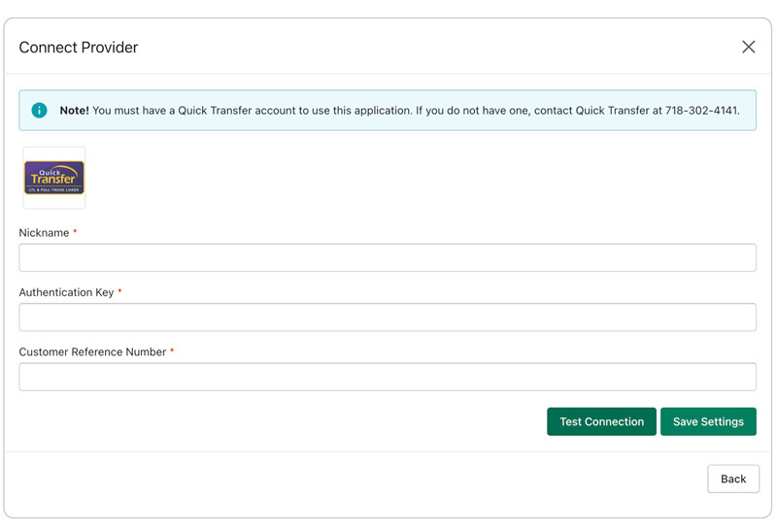This screenshot has height=532, width=777.
Task: Click the info icon in note banner
Action: 39,111
